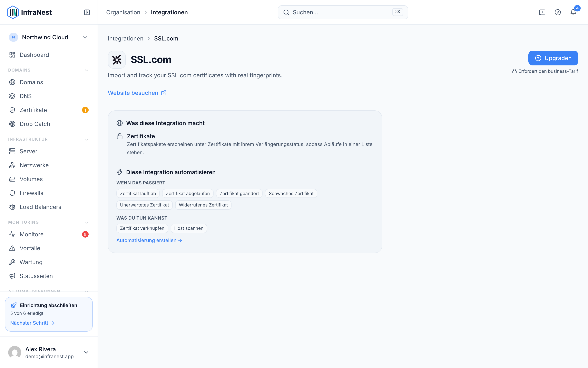Click the Unerwartetes Zertifikat chip
The height and width of the screenshot is (368, 588).
click(145, 205)
